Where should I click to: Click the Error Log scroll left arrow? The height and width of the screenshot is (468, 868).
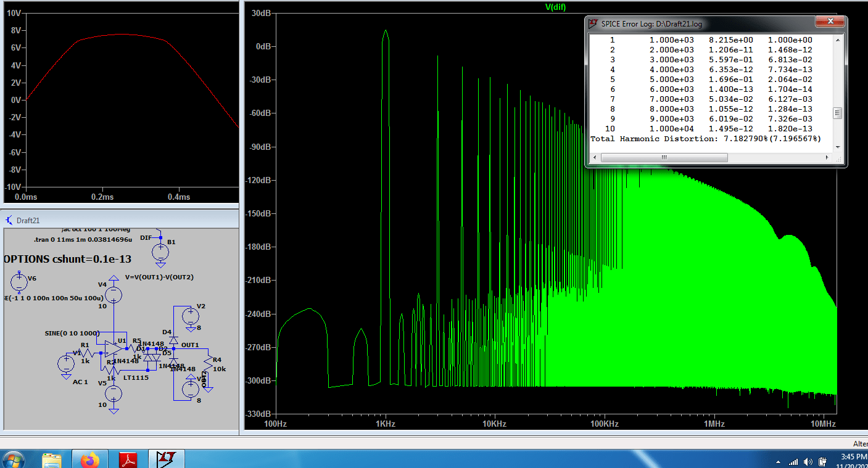[x=595, y=157]
